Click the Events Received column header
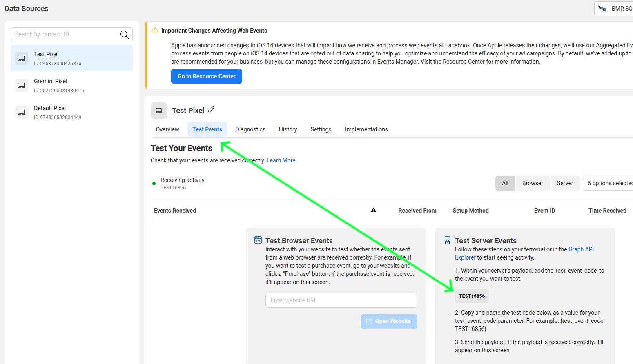The width and height of the screenshot is (633, 364). [x=175, y=211]
